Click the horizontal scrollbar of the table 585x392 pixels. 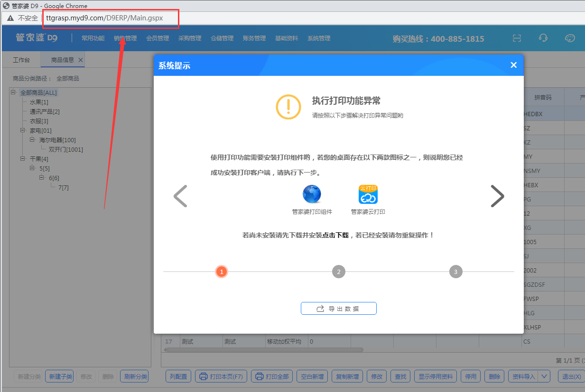263,350
